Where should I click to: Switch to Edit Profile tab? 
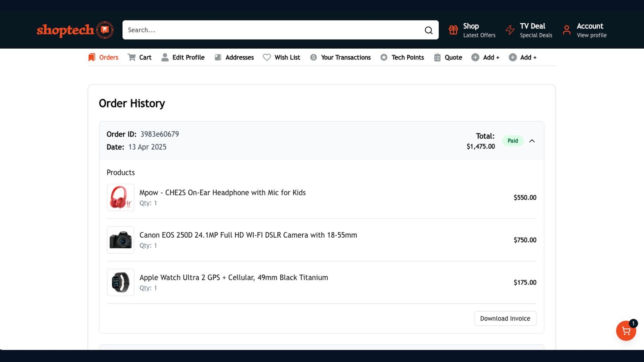point(183,58)
